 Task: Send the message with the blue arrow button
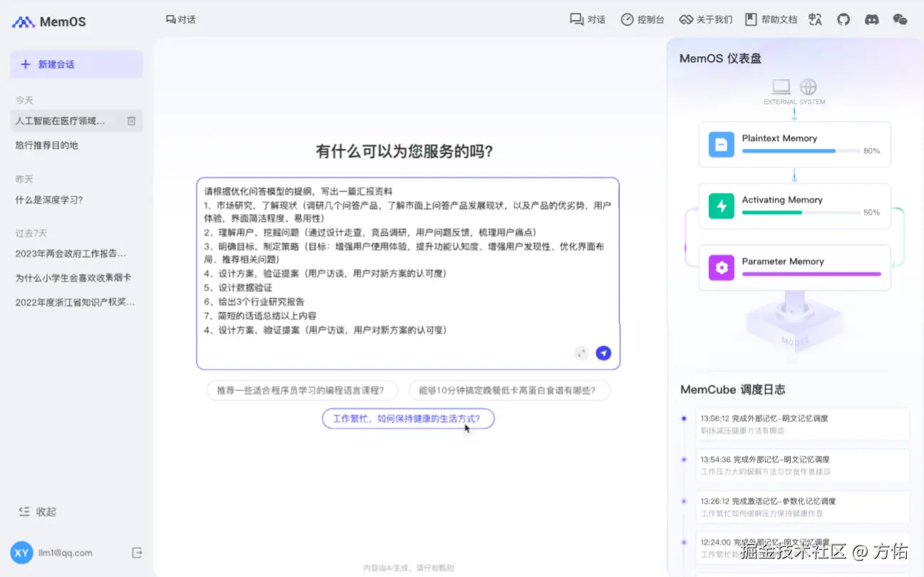[603, 353]
